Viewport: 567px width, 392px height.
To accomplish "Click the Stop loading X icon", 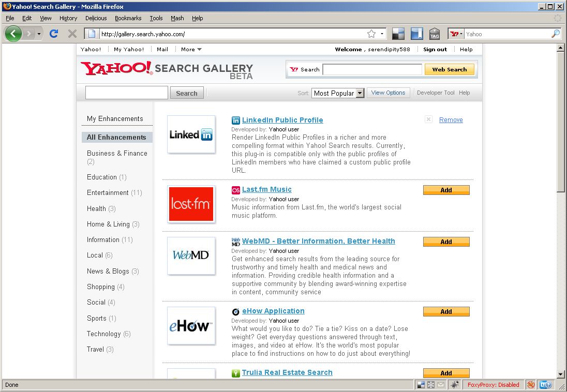I will [72, 34].
